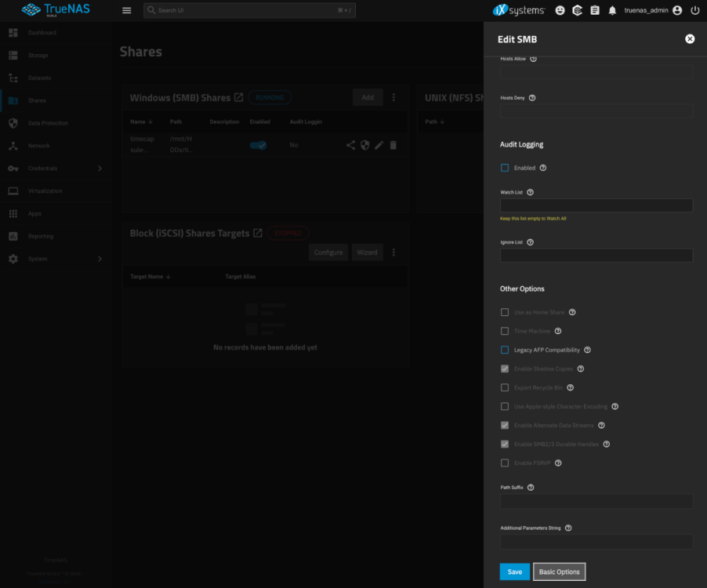Save the SMB share settings

[x=514, y=572]
